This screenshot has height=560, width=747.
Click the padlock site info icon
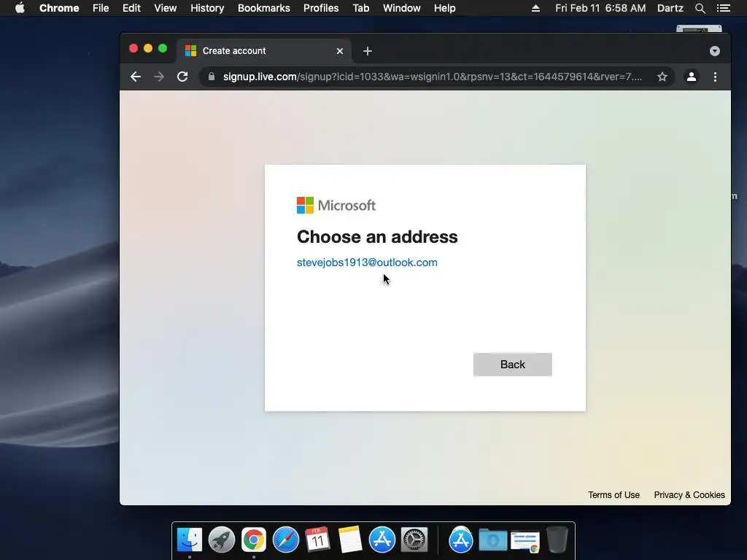pyautogui.click(x=212, y=77)
